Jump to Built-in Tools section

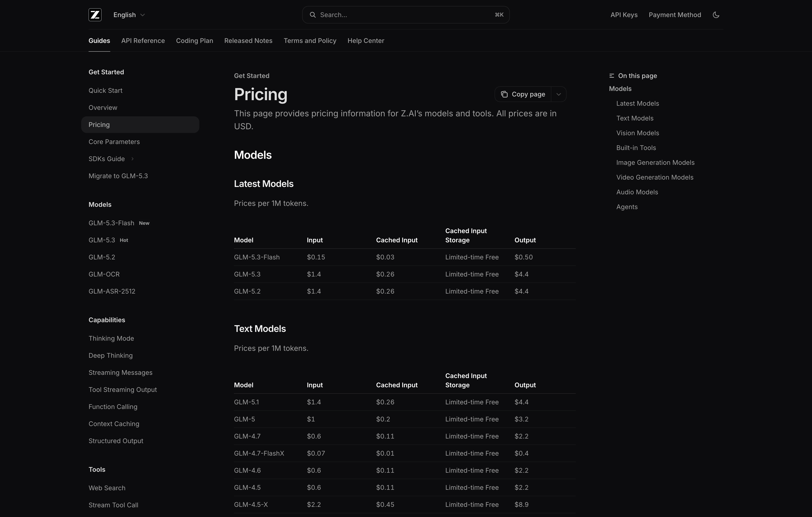pos(636,148)
